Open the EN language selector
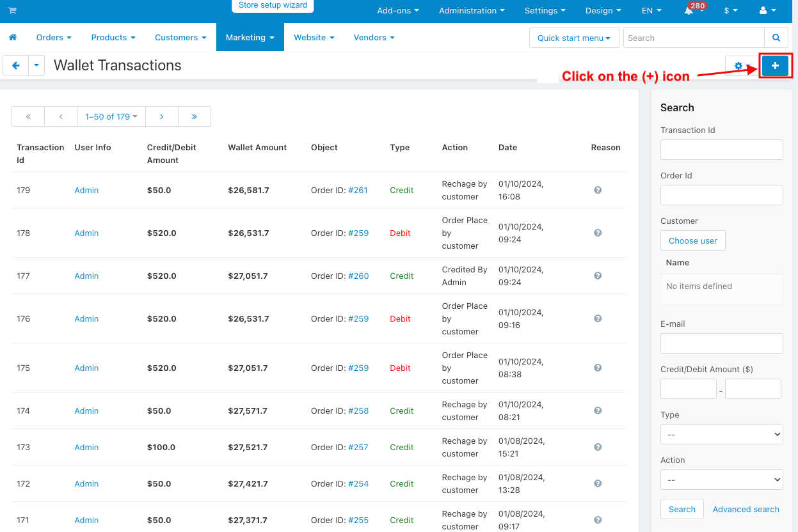Viewport: 798px width, 532px height. pos(651,11)
